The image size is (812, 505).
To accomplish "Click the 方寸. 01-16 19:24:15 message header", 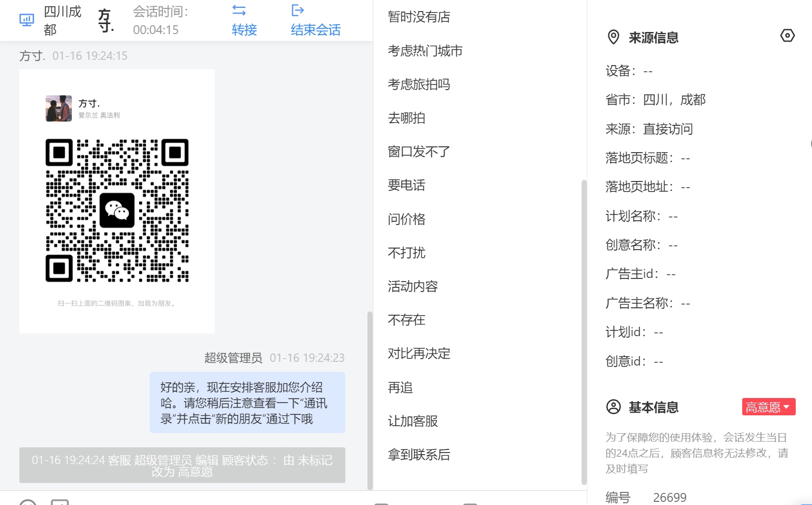I will point(73,56).
